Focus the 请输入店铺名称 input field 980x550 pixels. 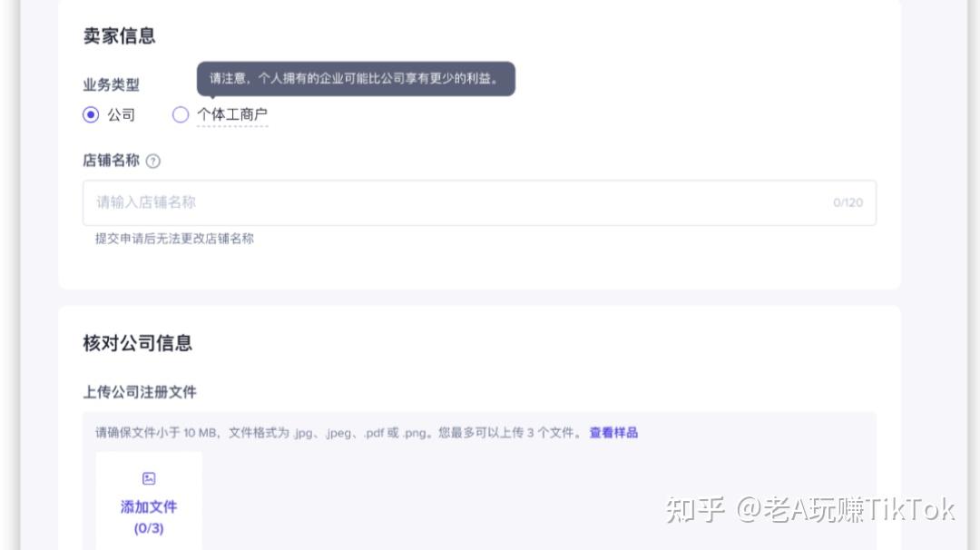479,202
